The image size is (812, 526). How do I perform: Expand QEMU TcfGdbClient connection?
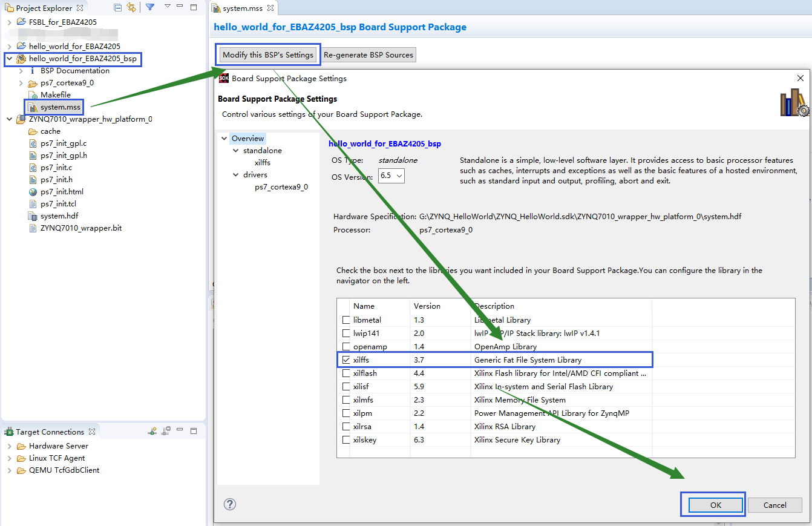(9, 470)
